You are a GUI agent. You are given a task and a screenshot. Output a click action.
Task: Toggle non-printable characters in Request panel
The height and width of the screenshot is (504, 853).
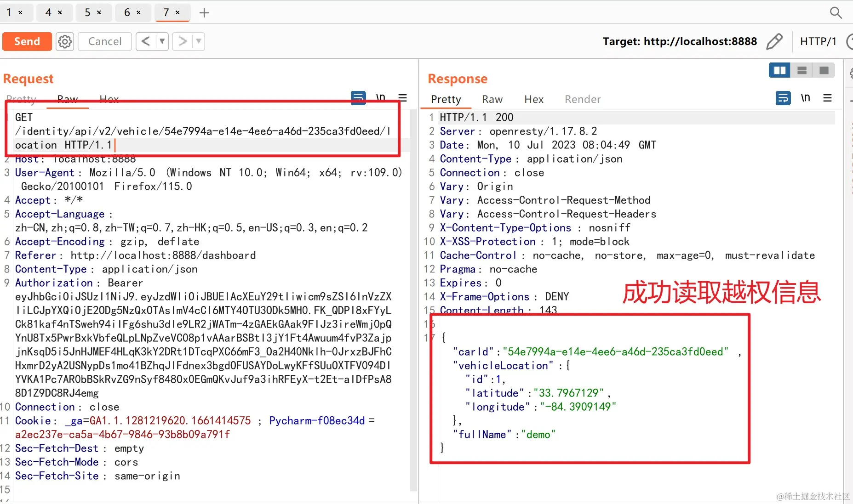(x=380, y=97)
